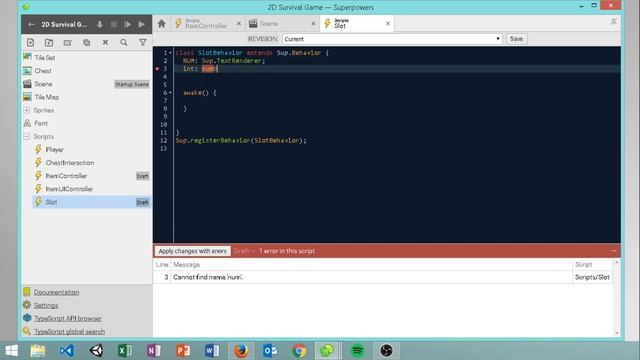Open the Scene asset in the tree
The width and height of the screenshot is (640, 360).
coord(43,84)
